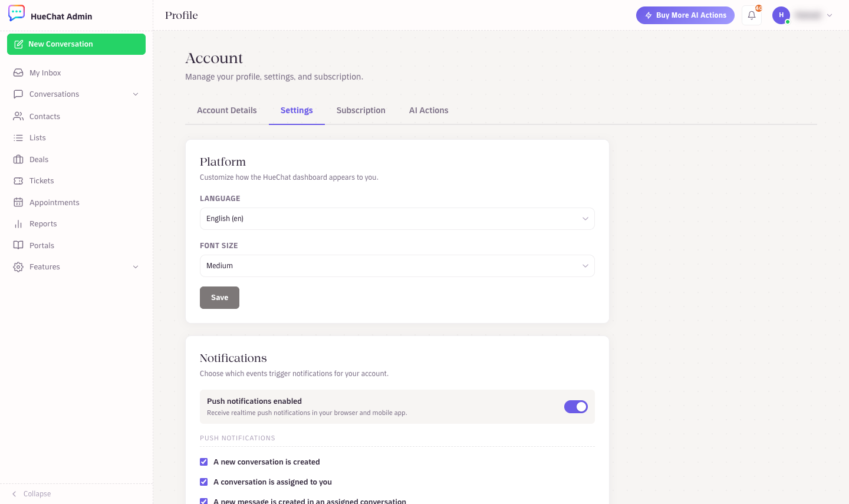Click the Reports bar chart icon

click(x=18, y=223)
